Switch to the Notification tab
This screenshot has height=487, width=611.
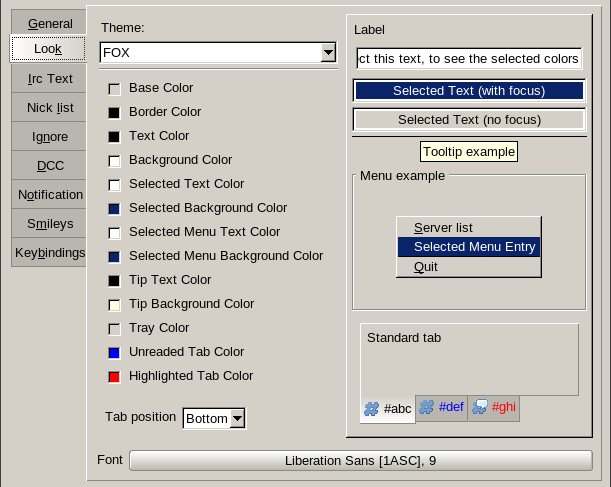(49, 194)
